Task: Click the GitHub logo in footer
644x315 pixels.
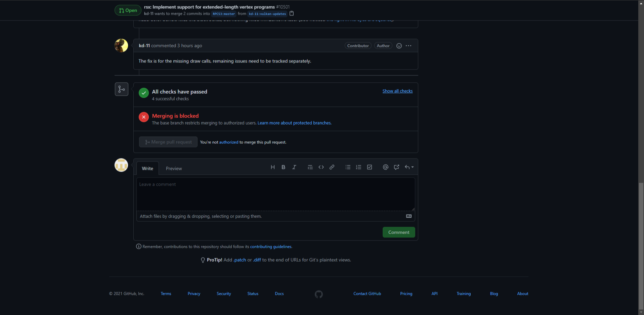Action: tap(319, 294)
